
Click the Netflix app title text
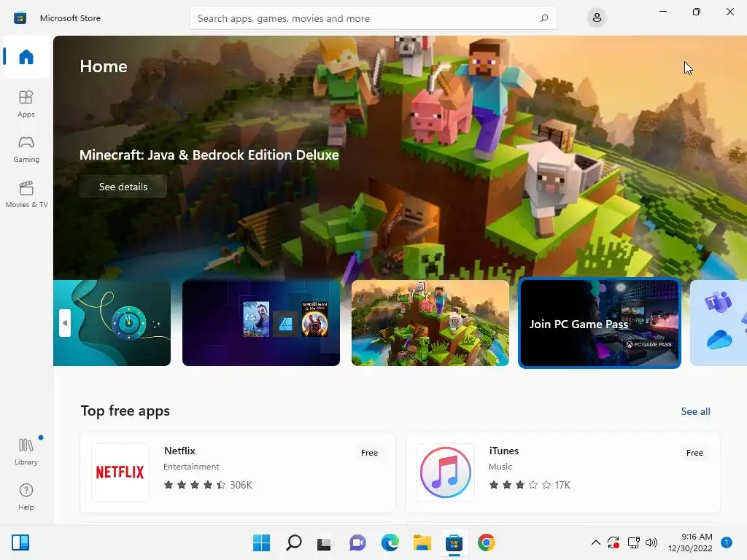(x=179, y=451)
